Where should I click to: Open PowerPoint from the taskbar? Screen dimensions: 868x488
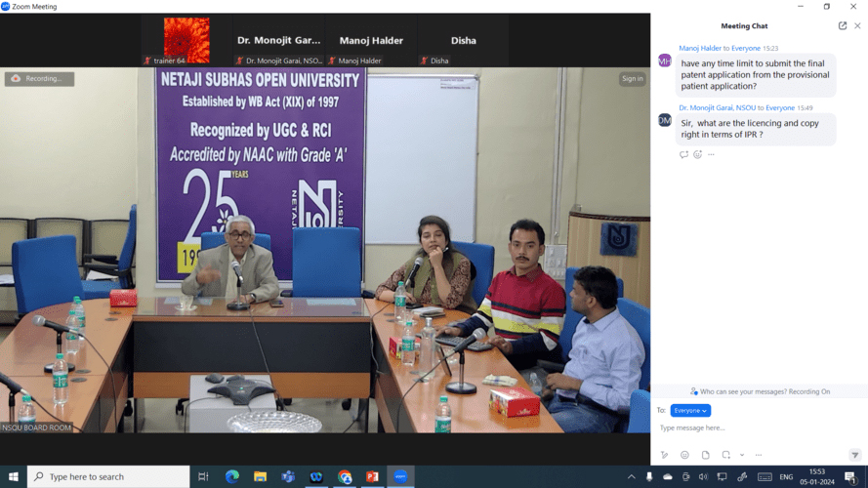(x=372, y=476)
